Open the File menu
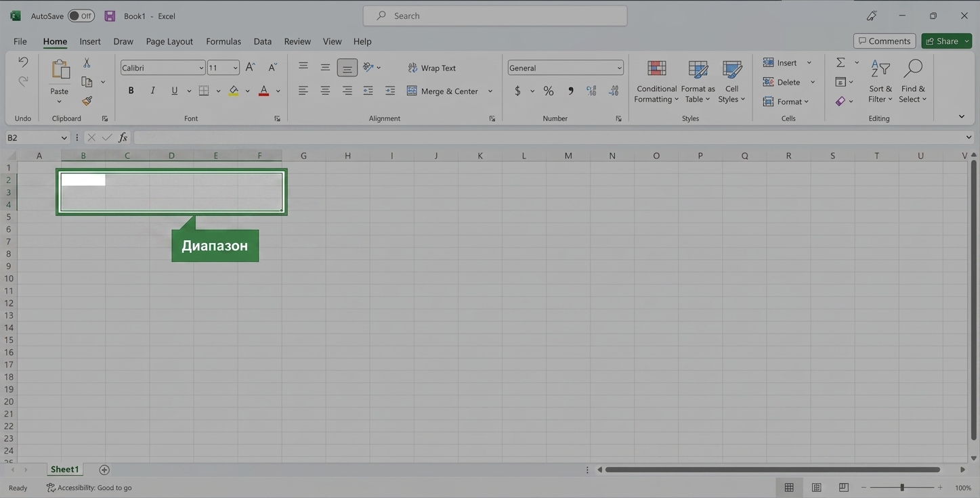This screenshot has height=498, width=980. [x=20, y=41]
